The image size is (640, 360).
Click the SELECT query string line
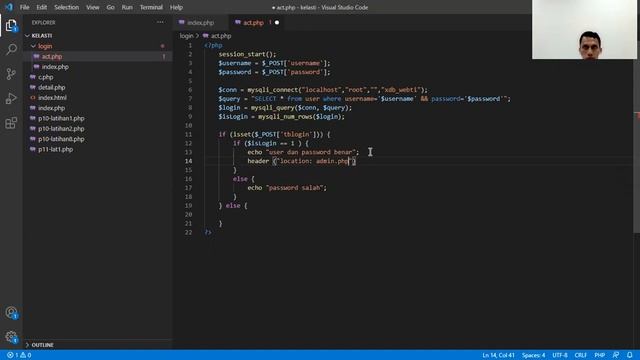click(364, 99)
